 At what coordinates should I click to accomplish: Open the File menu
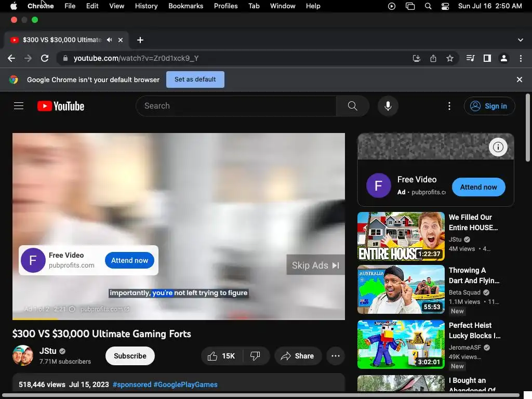pyautogui.click(x=70, y=6)
